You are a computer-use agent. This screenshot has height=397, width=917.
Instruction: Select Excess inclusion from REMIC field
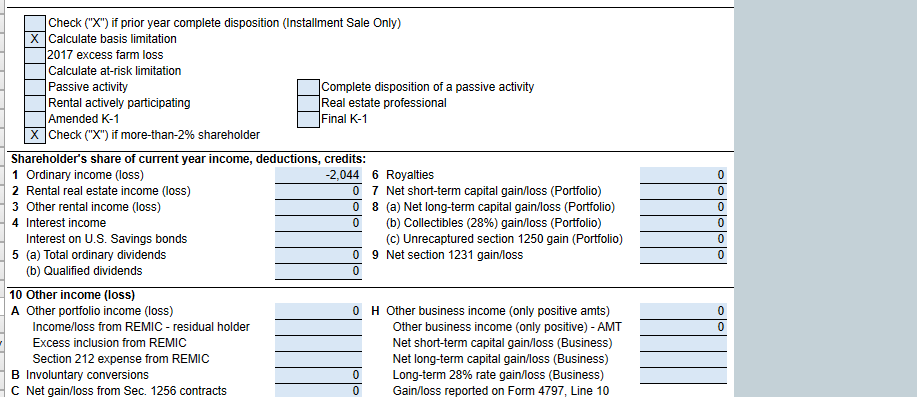pos(318,343)
